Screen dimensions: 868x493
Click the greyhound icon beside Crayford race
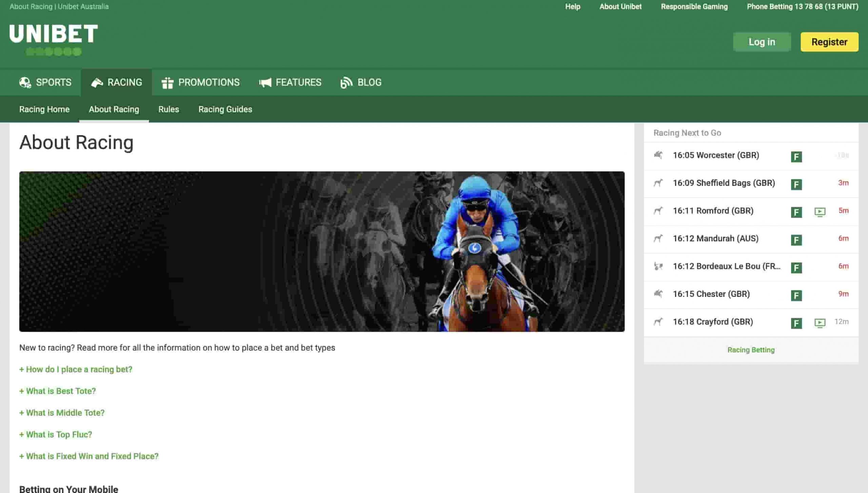point(658,322)
